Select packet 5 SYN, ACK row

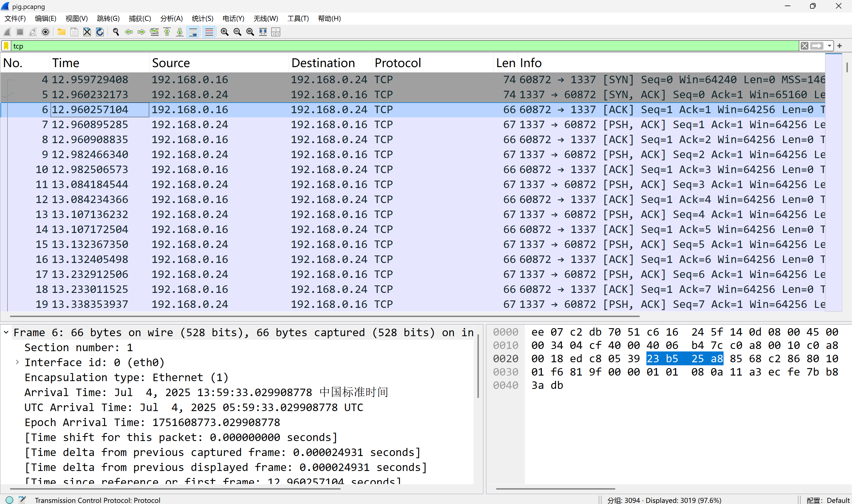tap(413, 94)
